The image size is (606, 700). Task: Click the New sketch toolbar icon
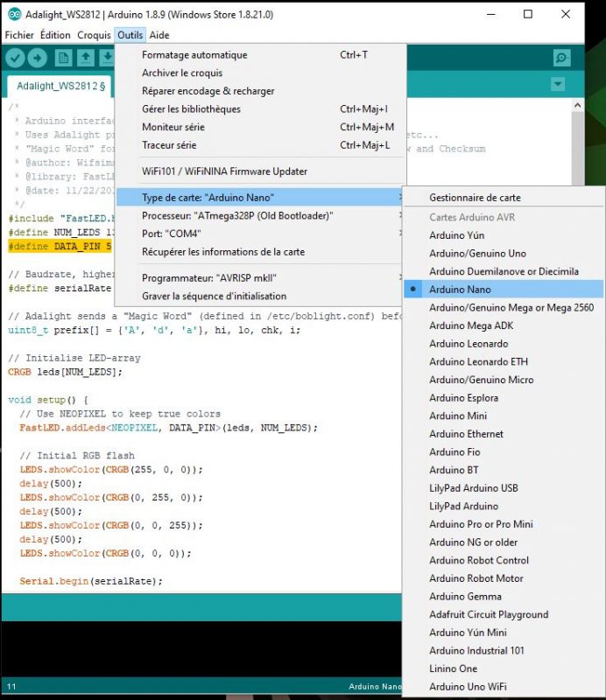63,58
